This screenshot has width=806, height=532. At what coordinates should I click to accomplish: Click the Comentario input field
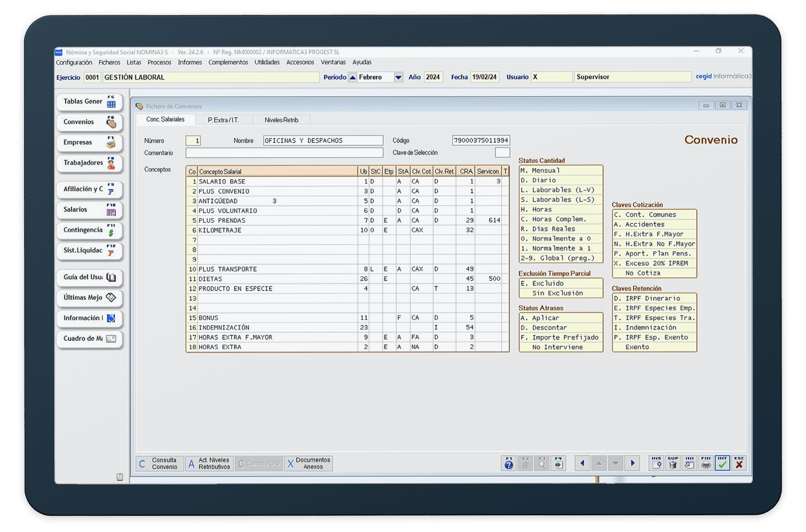tap(284, 153)
